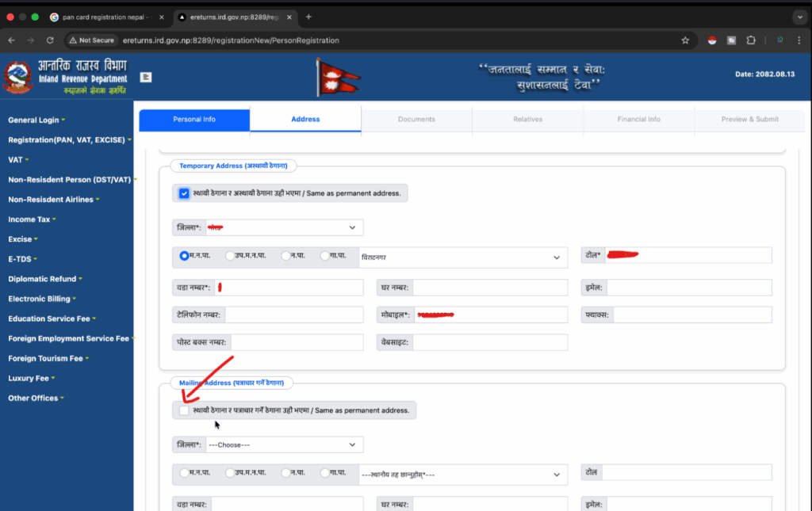Image resolution: width=812 pixels, height=511 pixels.
Task: Reload the page with the refresh icon
Action: (x=50, y=40)
